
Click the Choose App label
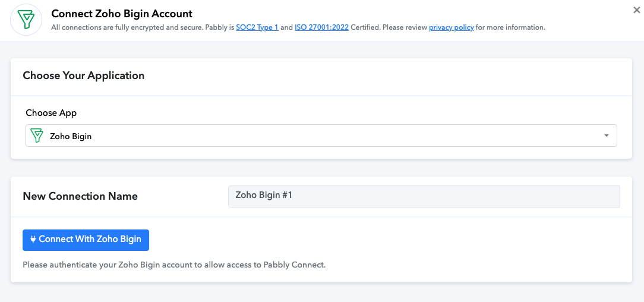coord(51,112)
